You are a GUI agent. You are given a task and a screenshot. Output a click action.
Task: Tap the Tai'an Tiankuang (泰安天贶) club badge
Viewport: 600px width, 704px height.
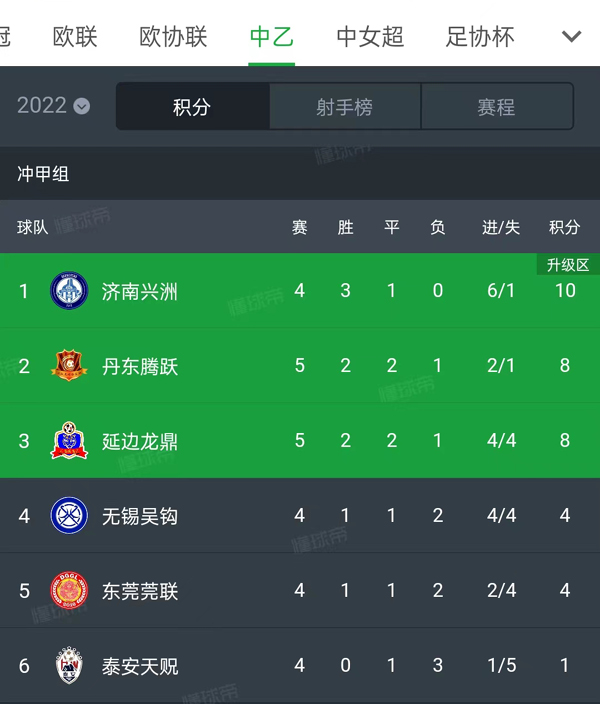point(69,666)
